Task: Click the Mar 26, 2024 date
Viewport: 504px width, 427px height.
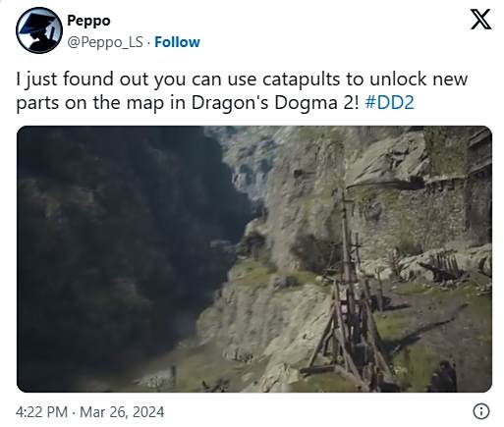Action: [122, 412]
